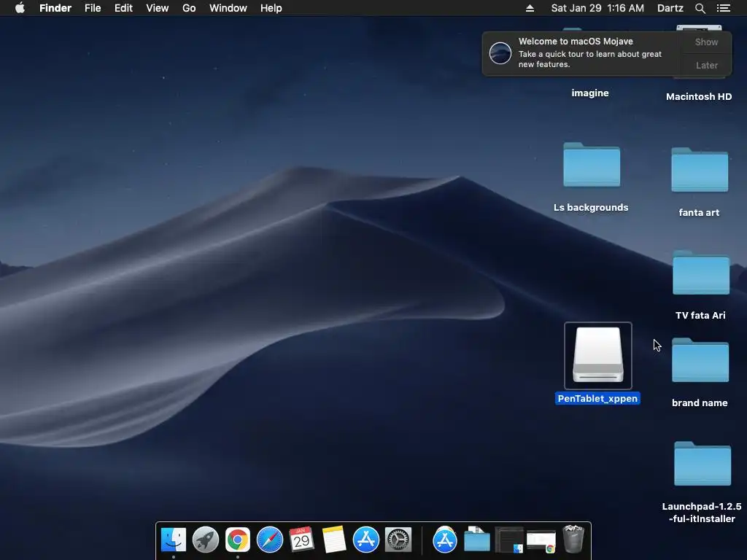Open the Finder menu
747x560 pixels.
[x=55, y=8]
